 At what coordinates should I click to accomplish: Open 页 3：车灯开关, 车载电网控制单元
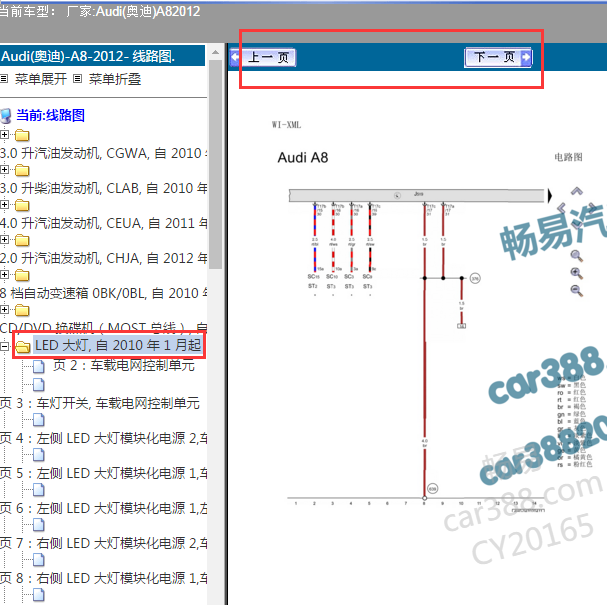coord(100,403)
